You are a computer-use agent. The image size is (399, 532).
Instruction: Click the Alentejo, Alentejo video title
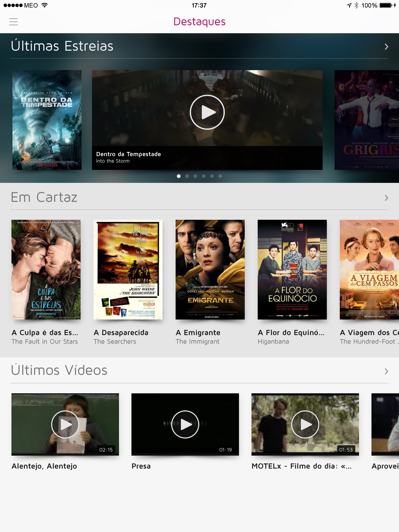[x=44, y=466]
